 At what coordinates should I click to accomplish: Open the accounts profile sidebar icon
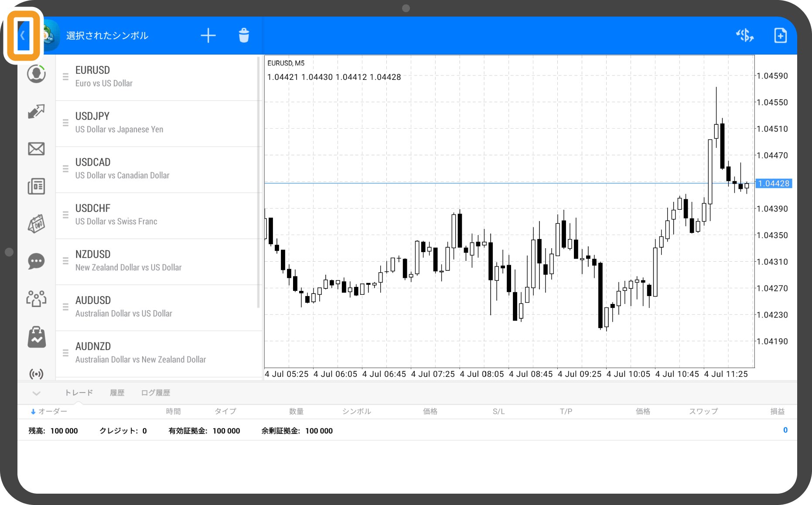[x=36, y=74]
